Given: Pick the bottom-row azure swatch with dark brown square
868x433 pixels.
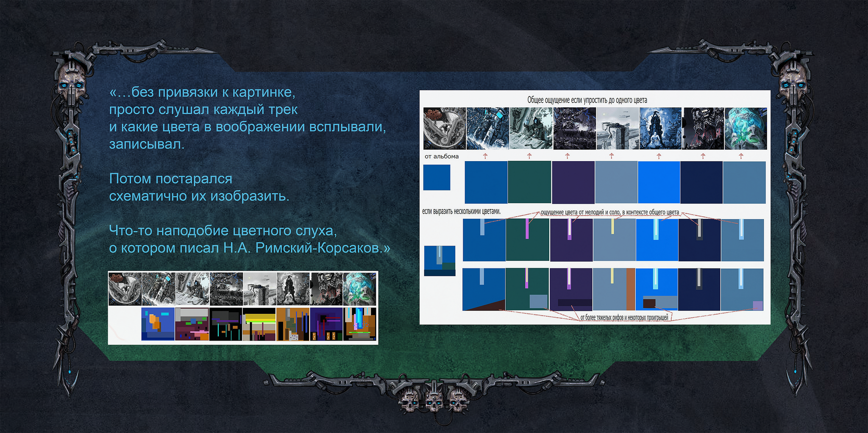Looking at the screenshot, I should point(657,289).
